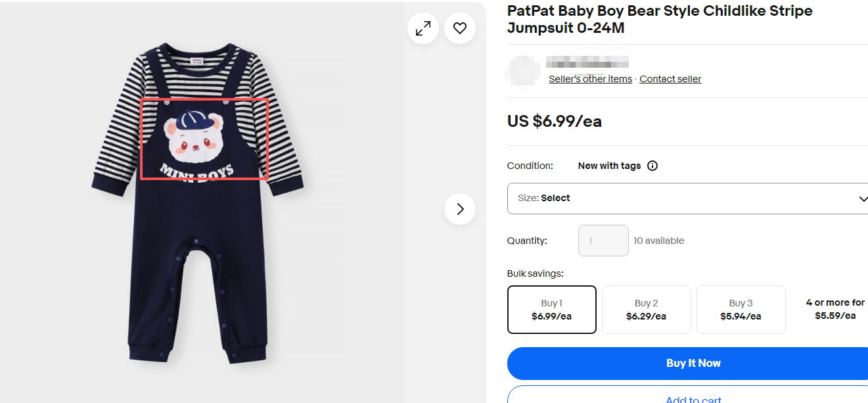The image size is (868, 403).
Task: Show next product image with arrow
Action: pos(460,209)
